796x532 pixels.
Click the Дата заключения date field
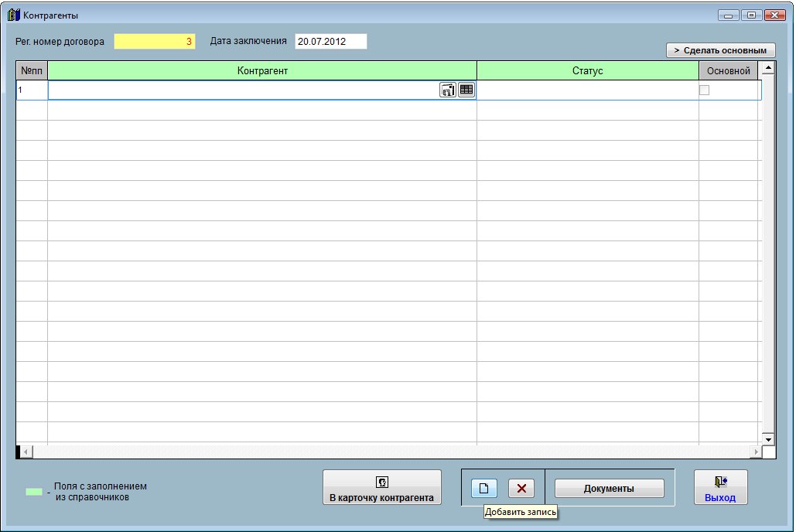click(330, 41)
